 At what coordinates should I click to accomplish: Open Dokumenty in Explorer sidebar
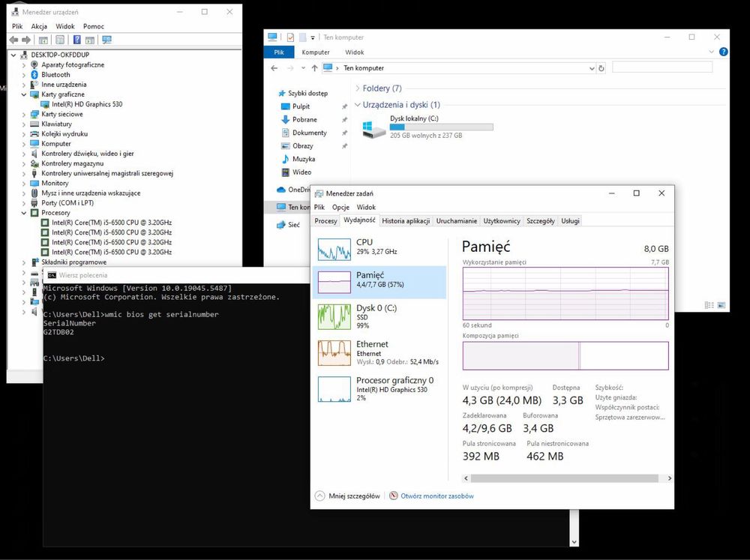tap(310, 133)
